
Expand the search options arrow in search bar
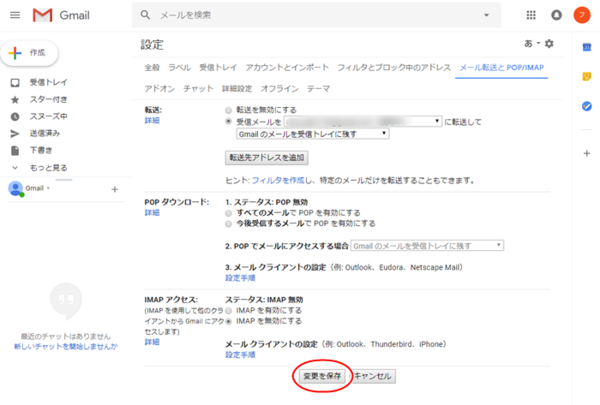point(487,15)
